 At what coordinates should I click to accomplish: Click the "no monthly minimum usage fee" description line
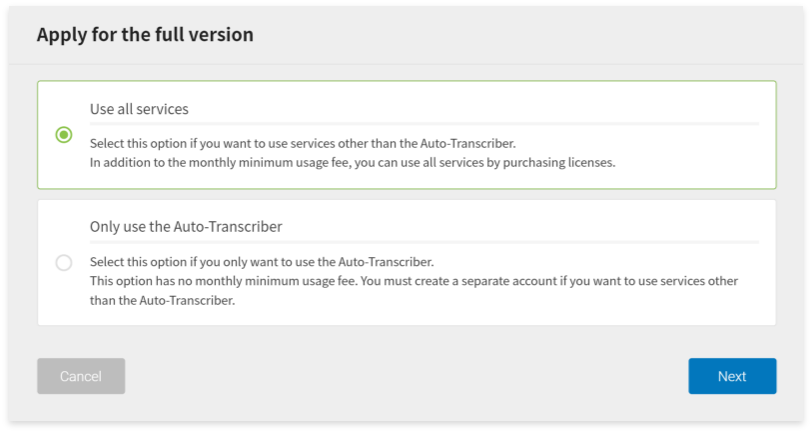pyautogui.click(x=414, y=281)
